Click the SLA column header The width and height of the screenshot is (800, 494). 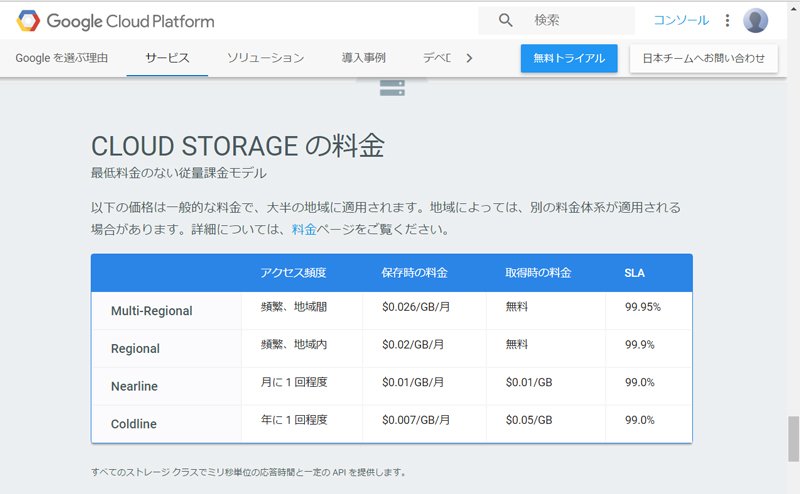click(x=635, y=273)
